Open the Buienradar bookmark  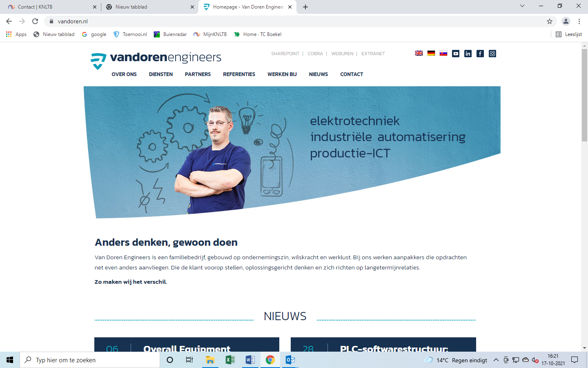(x=170, y=34)
